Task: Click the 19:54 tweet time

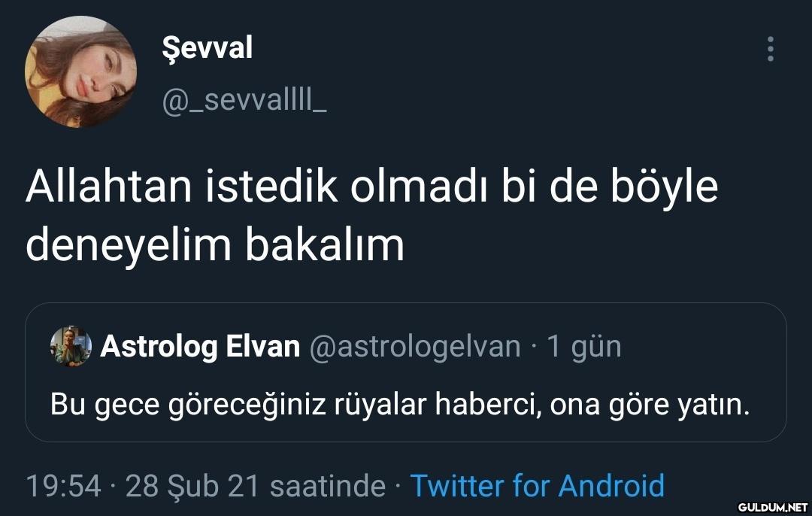Action: click(63, 486)
